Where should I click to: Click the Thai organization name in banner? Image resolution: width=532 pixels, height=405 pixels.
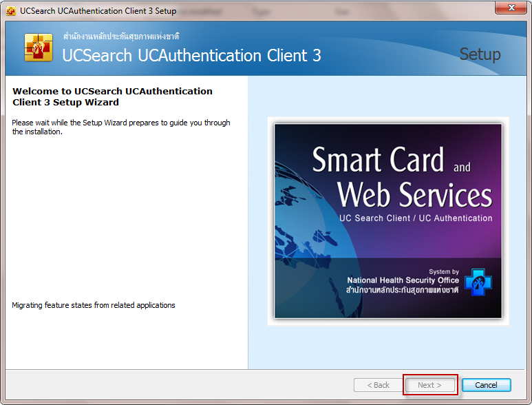(x=121, y=36)
